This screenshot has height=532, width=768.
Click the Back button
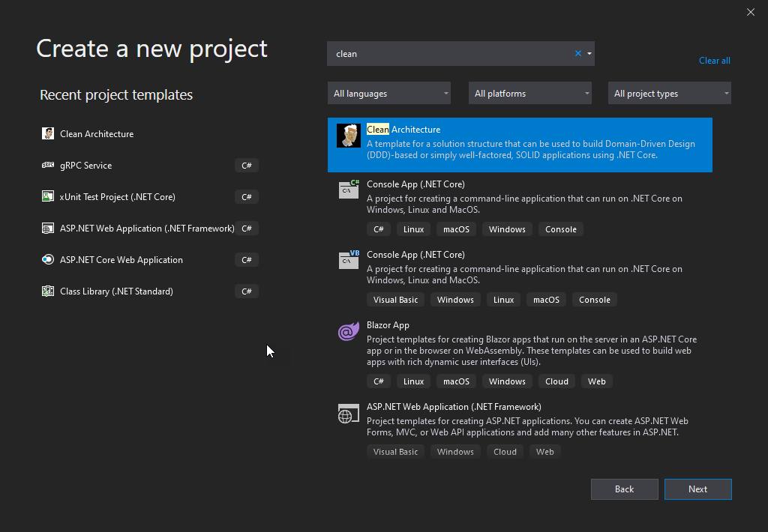[x=625, y=489]
